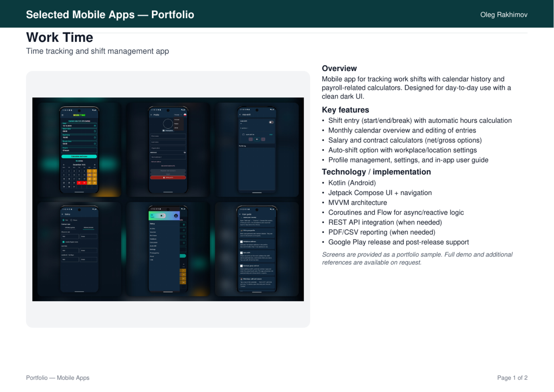Viewport: 554px width, 392px height.
Task: Increase shift-start minutes with the plus stepper
Action: (x=263, y=139)
